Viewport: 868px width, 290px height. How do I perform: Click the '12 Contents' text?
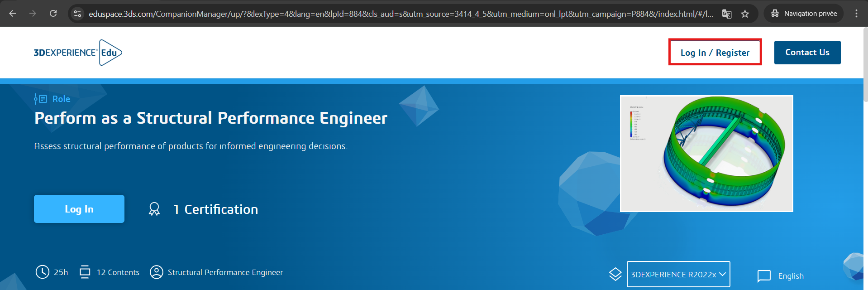[x=118, y=272]
